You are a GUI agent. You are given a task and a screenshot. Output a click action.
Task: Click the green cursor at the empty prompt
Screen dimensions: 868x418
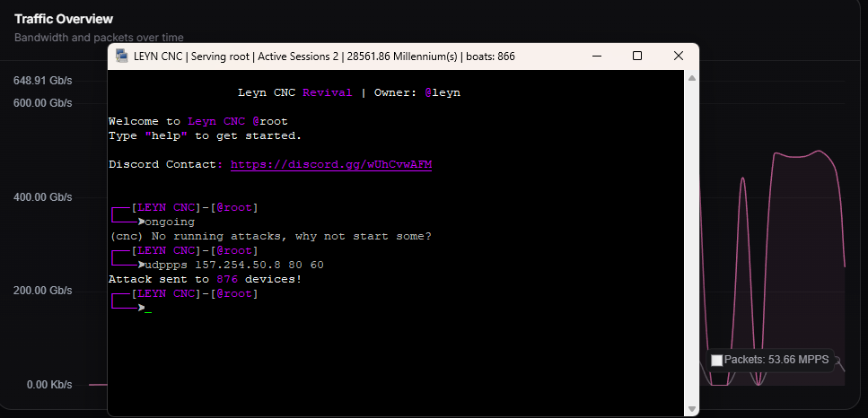tap(148, 311)
